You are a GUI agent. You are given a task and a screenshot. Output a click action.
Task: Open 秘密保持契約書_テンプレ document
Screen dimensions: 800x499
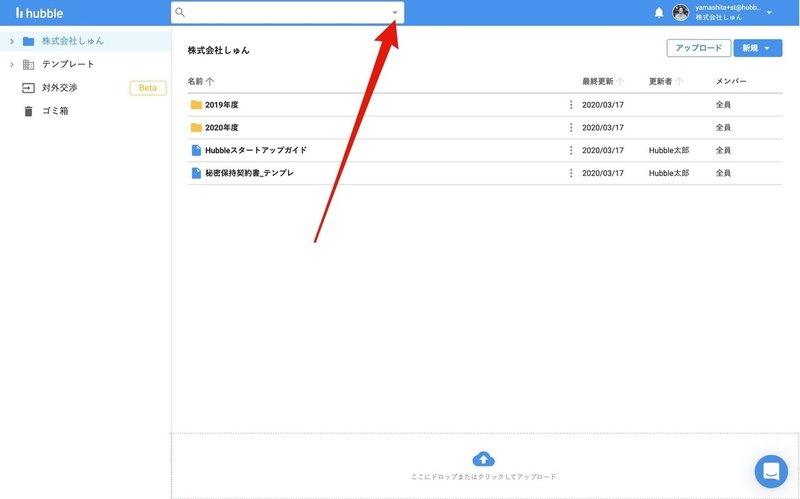pos(249,173)
